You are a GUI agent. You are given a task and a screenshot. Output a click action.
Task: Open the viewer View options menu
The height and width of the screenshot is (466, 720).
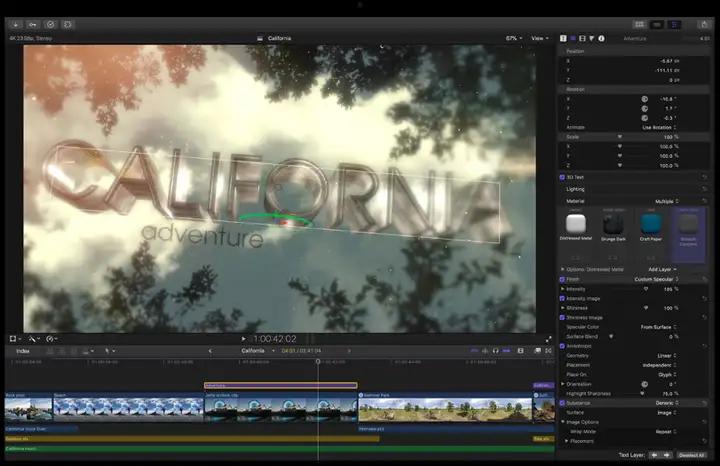(540, 39)
